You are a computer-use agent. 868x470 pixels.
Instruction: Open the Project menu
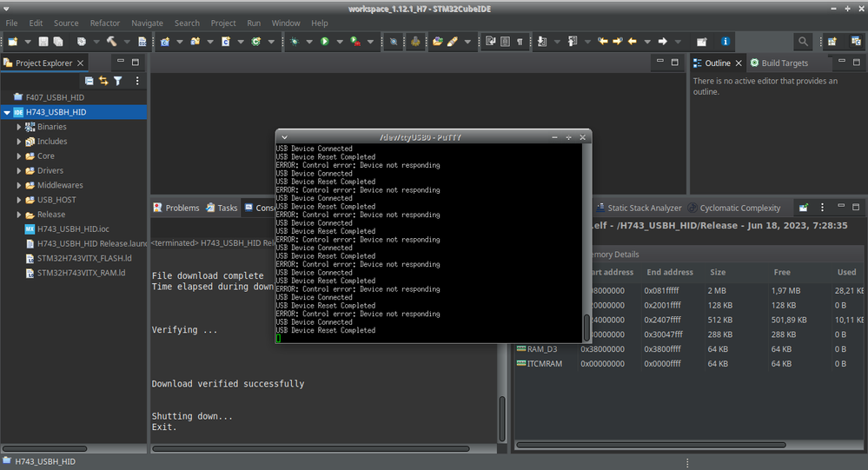point(223,23)
